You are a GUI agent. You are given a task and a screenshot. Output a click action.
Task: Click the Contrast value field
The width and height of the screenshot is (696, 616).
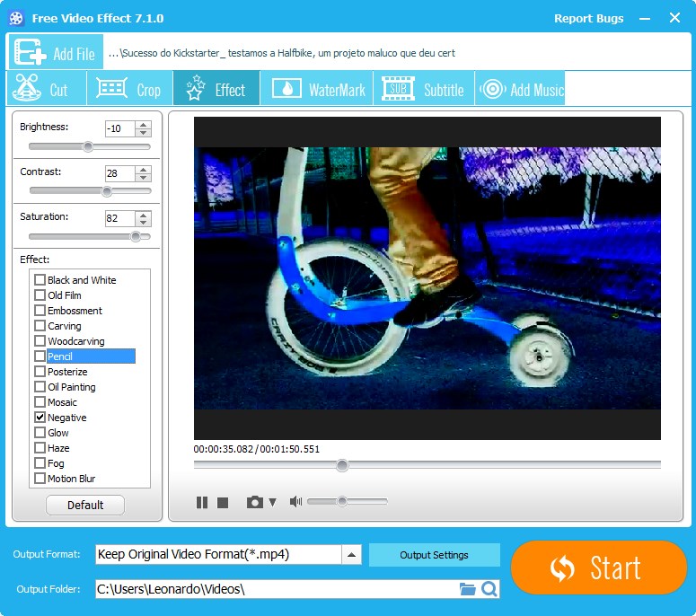point(119,173)
